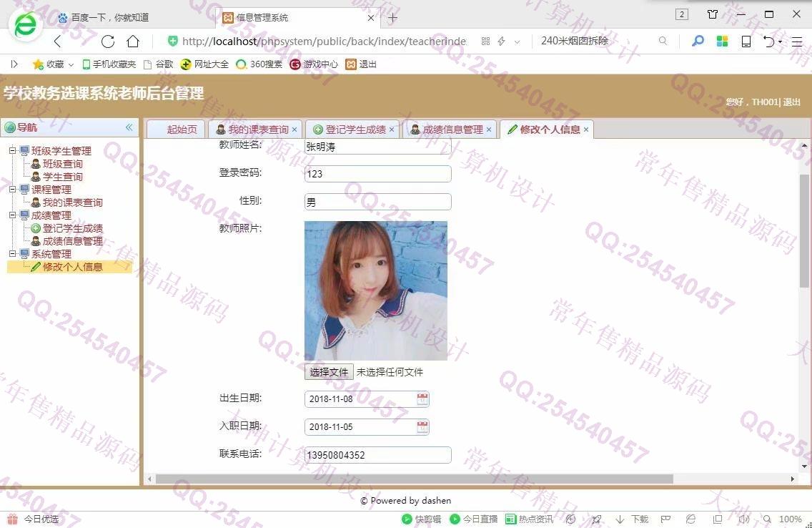This screenshot has width=812, height=528.
Task: Open calendar picker for 出生日期
Action: click(422, 399)
